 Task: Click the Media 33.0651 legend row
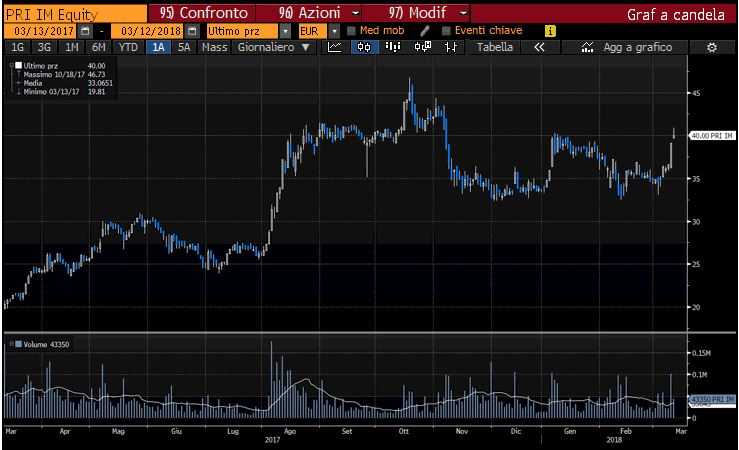(x=64, y=83)
